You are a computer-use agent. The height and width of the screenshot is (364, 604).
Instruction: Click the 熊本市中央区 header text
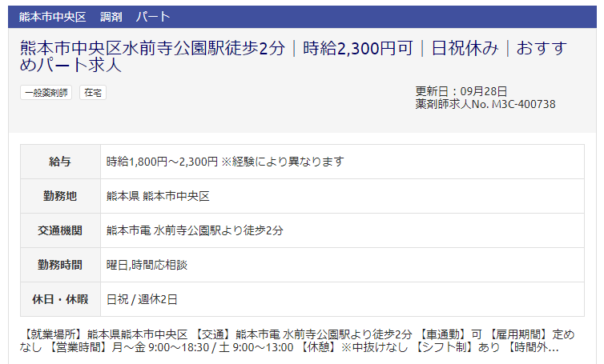52,17
